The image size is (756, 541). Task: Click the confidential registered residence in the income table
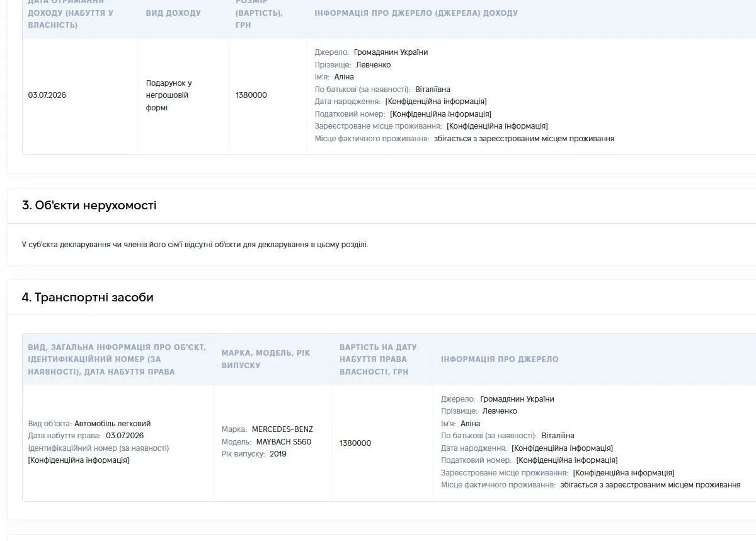click(x=497, y=126)
